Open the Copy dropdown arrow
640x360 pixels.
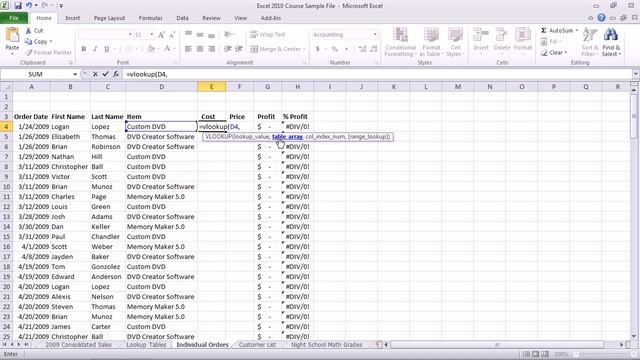pyautogui.click(x=51, y=41)
